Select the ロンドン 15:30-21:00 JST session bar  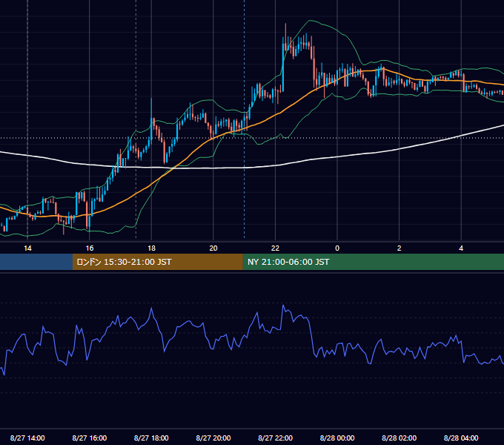(x=157, y=262)
